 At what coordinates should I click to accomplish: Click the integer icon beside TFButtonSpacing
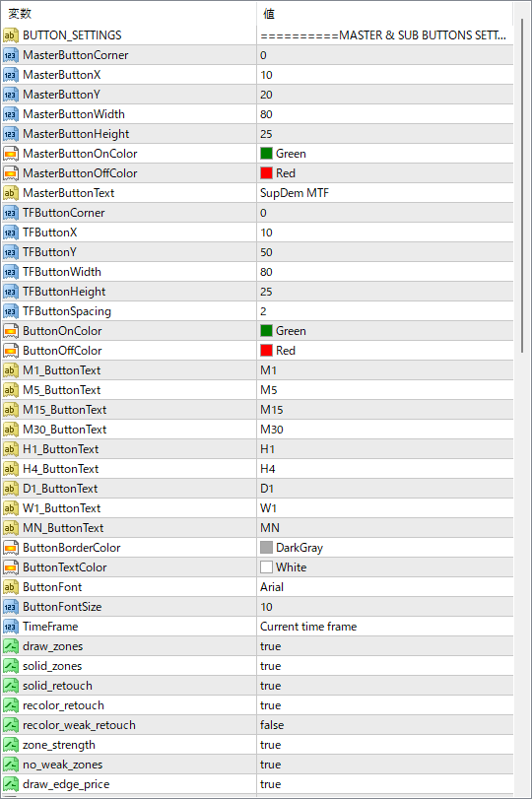(x=10, y=311)
